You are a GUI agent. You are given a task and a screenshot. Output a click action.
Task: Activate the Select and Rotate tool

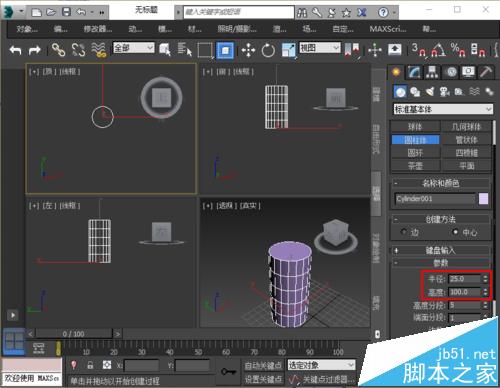click(268, 50)
